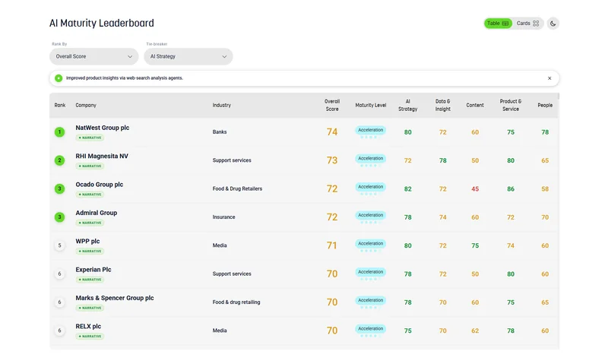Click RELX Content score 62

pyautogui.click(x=474, y=331)
